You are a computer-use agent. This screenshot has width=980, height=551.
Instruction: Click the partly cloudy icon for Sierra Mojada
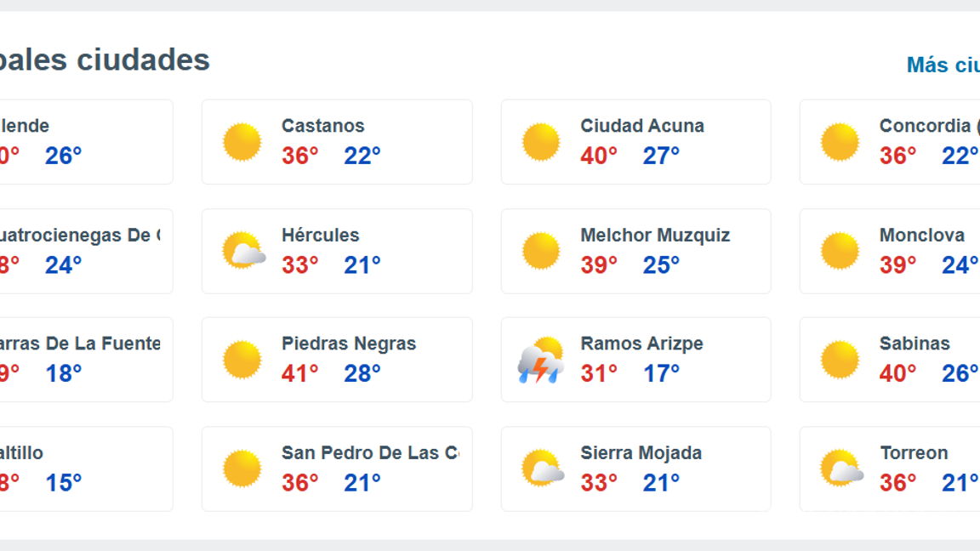click(541, 468)
